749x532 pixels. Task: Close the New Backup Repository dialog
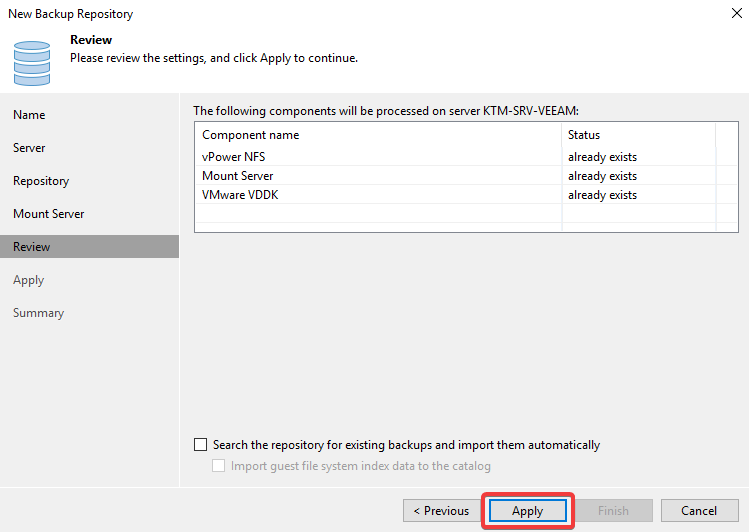(737, 13)
